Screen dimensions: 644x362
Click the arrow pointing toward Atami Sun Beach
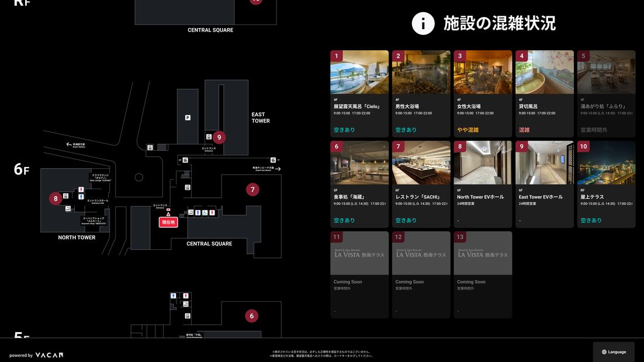(x=278, y=169)
